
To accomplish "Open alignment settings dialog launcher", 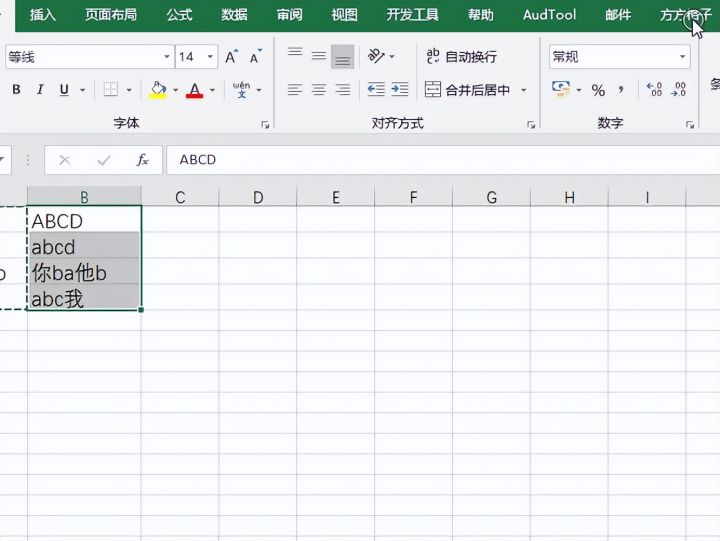I will tap(531, 124).
